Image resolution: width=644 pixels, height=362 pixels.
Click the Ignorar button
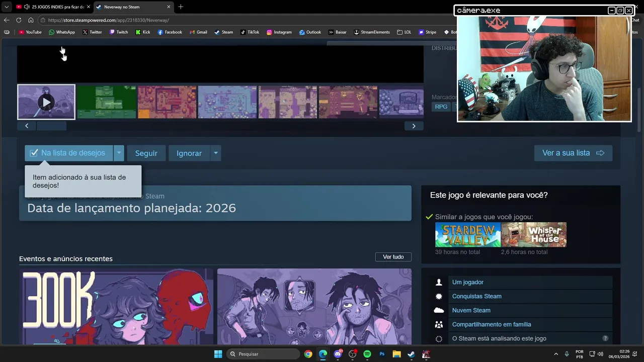(189, 153)
